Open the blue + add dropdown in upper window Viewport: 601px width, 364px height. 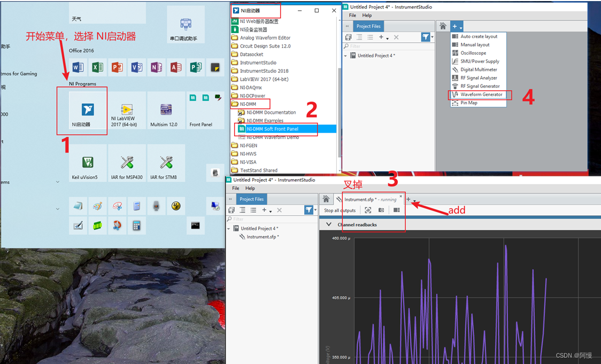[x=457, y=26]
